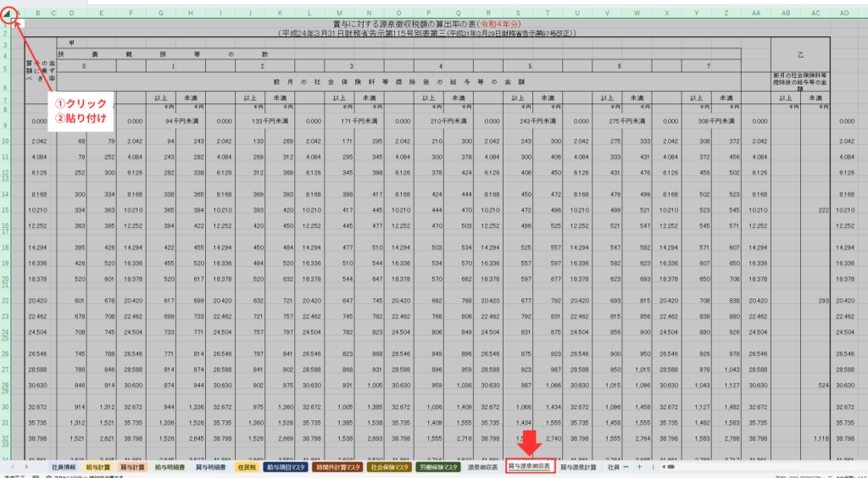Open the 社会保険マスタ sheet tab
This screenshot has height=478, width=868.
click(x=390, y=466)
